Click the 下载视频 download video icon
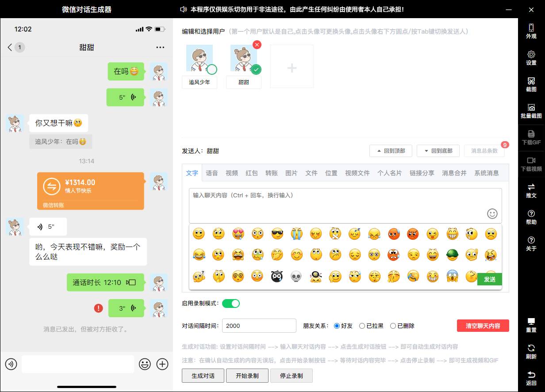This screenshot has width=545, height=392. (531, 164)
